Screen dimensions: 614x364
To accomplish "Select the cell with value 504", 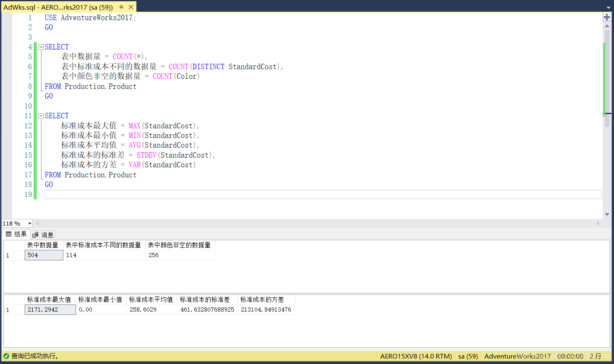I will pos(44,255).
